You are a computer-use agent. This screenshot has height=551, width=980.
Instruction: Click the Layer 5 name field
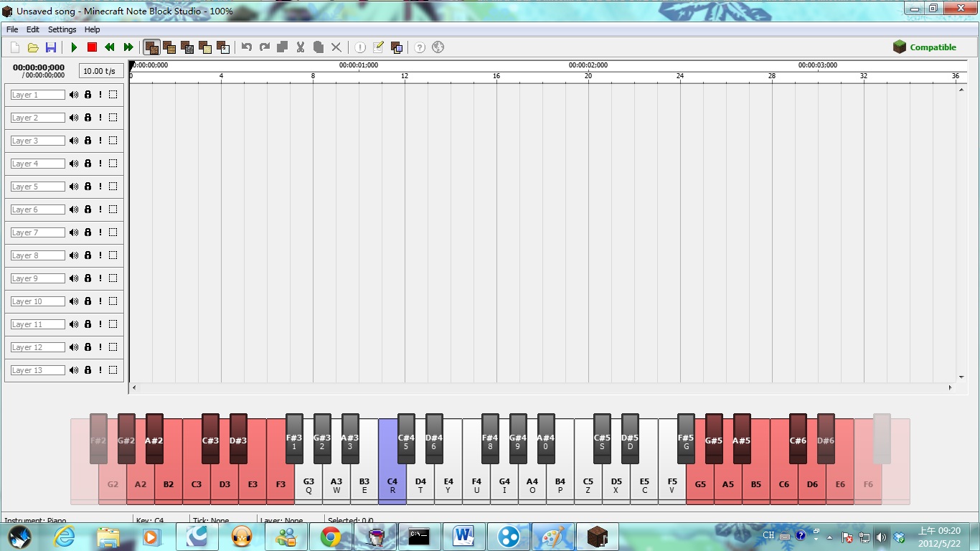click(x=37, y=187)
